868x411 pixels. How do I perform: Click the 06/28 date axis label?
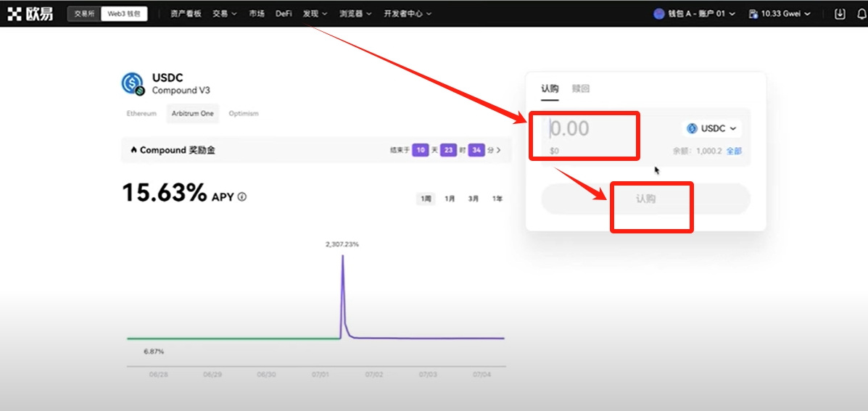click(x=158, y=375)
